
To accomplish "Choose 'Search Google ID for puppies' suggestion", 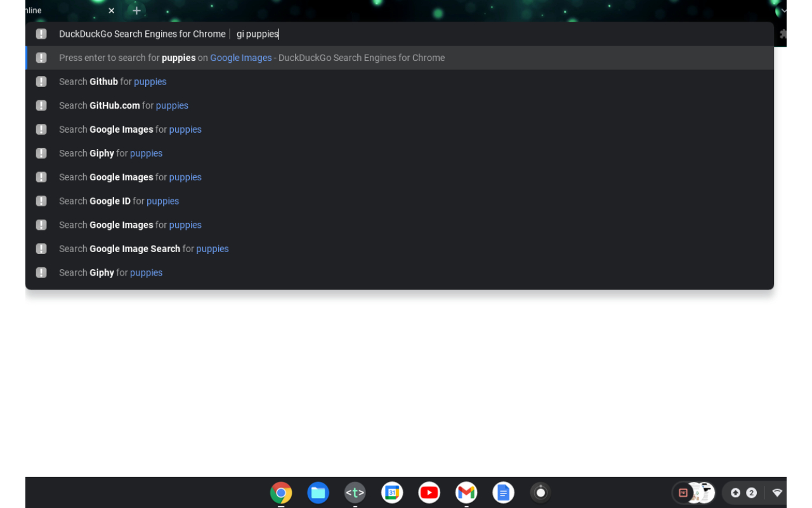I will click(x=400, y=201).
